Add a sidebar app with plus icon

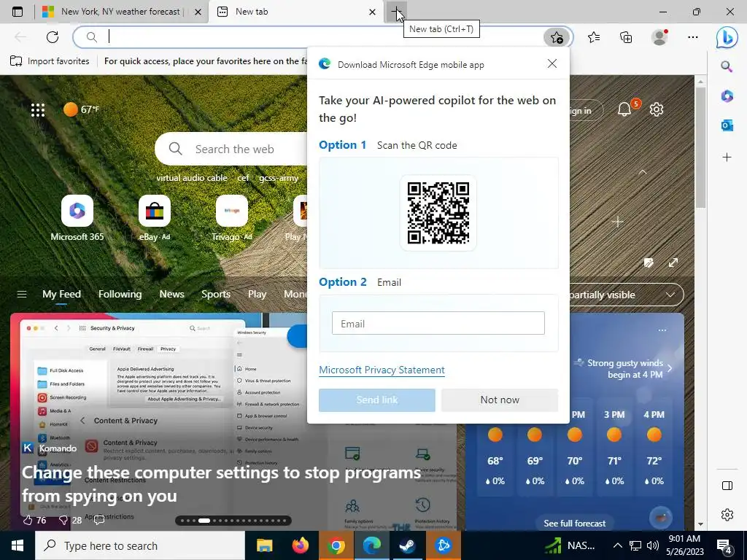pos(727,157)
